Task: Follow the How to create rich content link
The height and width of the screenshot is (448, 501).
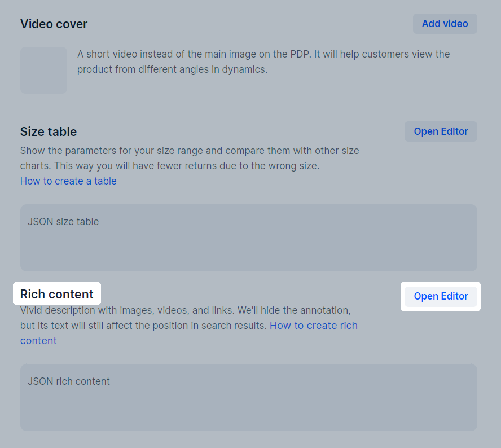Action: 314,325
